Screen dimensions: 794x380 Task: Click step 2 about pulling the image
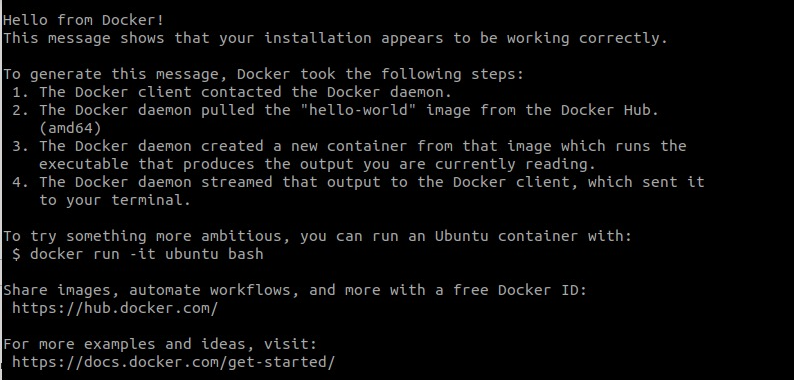[336, 110]
